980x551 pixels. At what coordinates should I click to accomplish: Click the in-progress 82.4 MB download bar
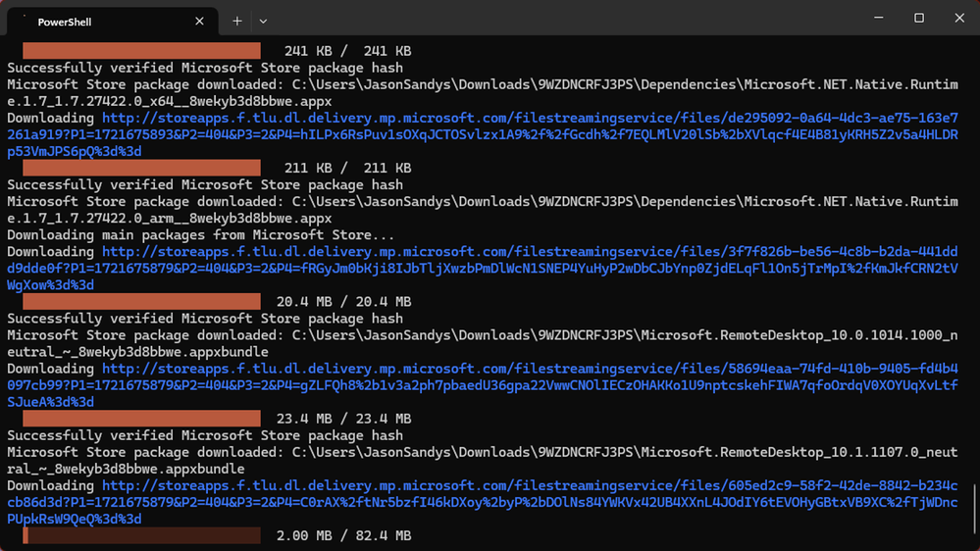point(142,535)
